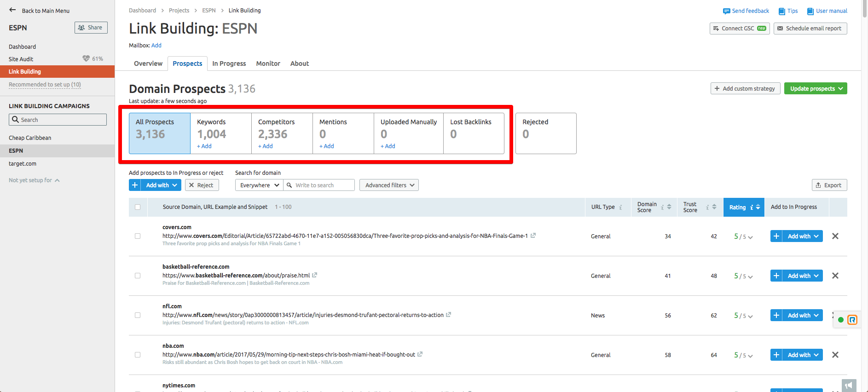Open external link icon for nfl.com URL

pyautogui.click(x=449, y=315)
